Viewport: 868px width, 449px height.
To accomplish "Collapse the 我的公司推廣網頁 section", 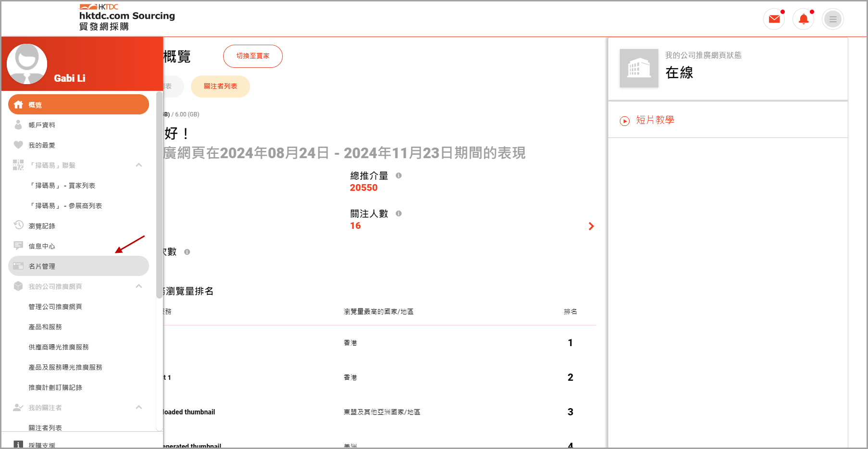I will (139, 286).
